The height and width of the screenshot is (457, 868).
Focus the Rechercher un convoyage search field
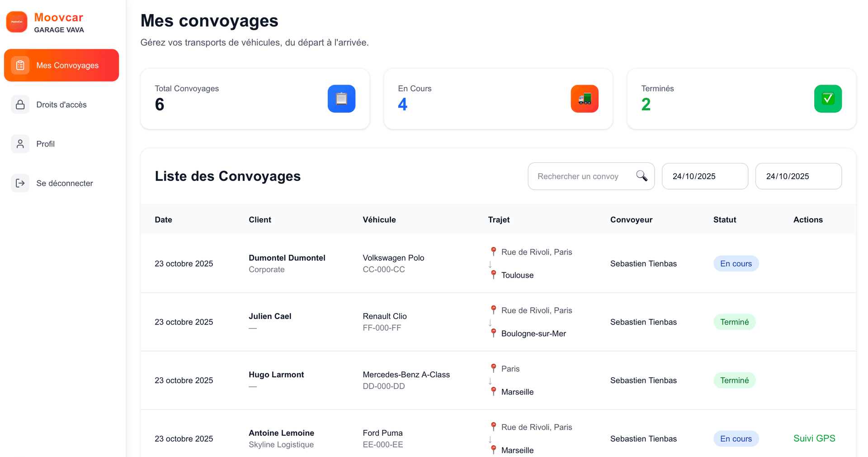click(x=583, y=176)
